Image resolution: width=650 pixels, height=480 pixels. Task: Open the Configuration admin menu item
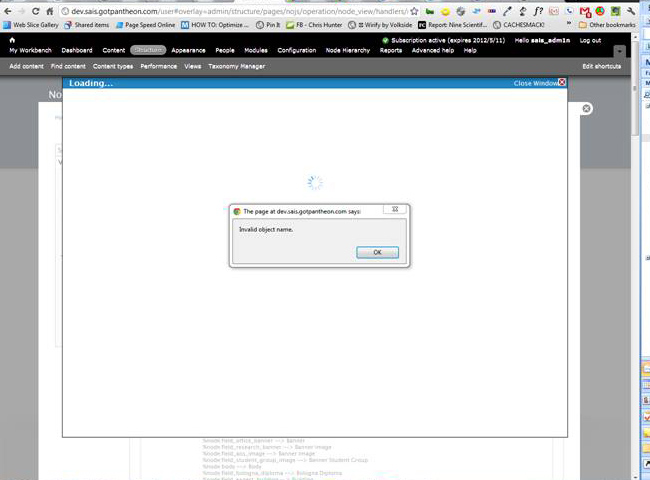(296, 50)
